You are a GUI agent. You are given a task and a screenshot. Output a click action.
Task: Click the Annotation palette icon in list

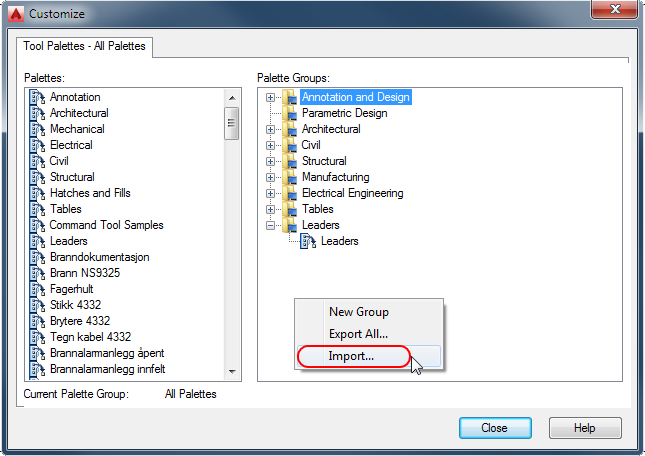[x=39, y=97]
